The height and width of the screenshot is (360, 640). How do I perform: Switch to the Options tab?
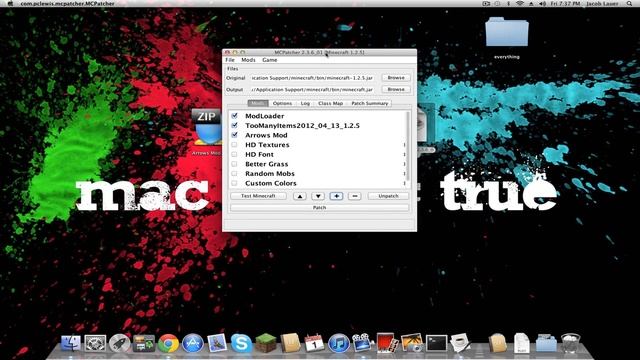[282, 103]
